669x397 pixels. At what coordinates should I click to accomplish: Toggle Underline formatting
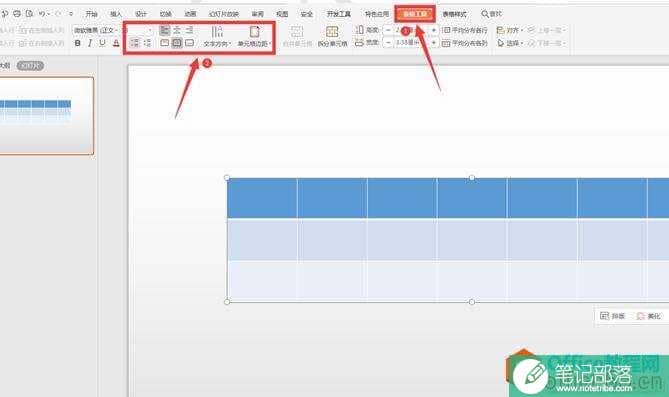(x=102, y=43)
